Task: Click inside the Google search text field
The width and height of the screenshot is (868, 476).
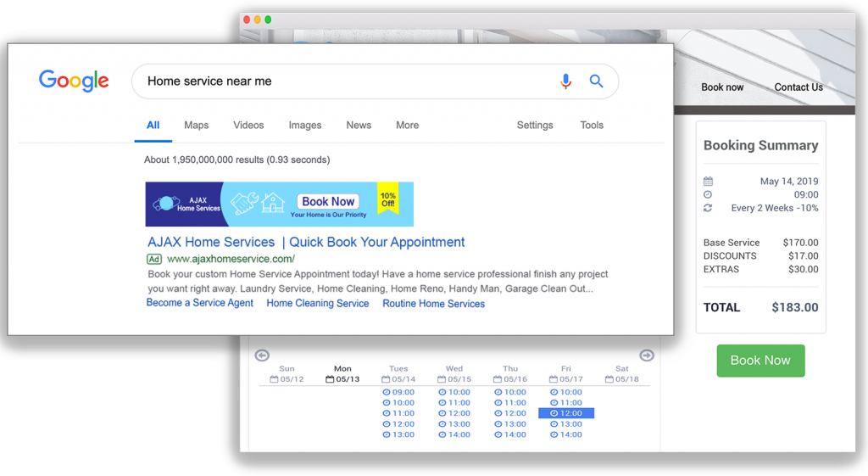Action: click(x=339, y=81)
